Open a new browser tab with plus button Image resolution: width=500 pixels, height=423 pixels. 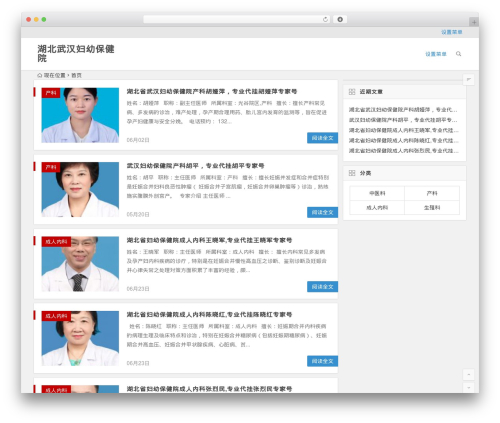coord(474,22)
